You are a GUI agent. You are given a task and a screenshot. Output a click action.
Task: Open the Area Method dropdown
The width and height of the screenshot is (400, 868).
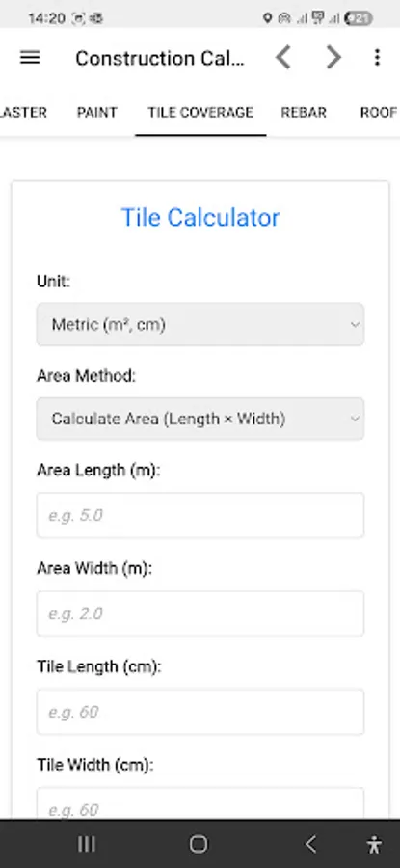200,419
